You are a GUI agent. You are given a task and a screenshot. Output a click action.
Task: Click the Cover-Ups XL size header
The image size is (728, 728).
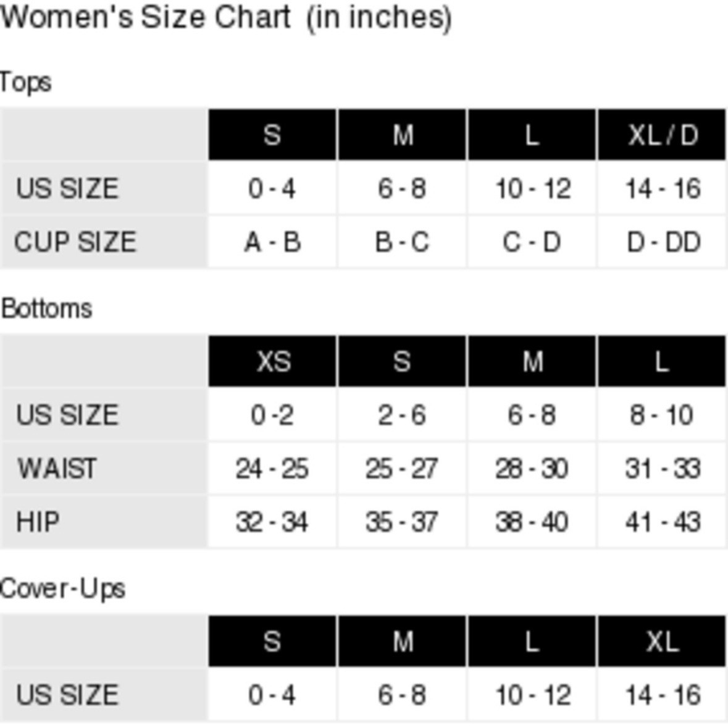tap(661, 641)
